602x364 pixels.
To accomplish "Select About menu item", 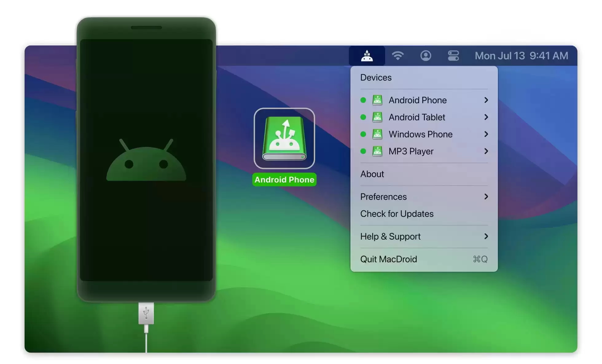I will tap(372, 173).
